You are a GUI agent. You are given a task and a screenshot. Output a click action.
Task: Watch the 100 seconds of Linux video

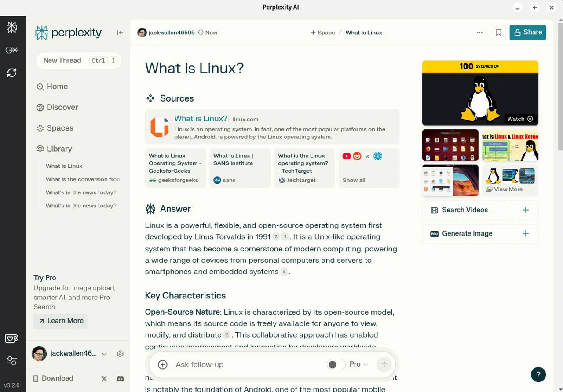(480, 93)
